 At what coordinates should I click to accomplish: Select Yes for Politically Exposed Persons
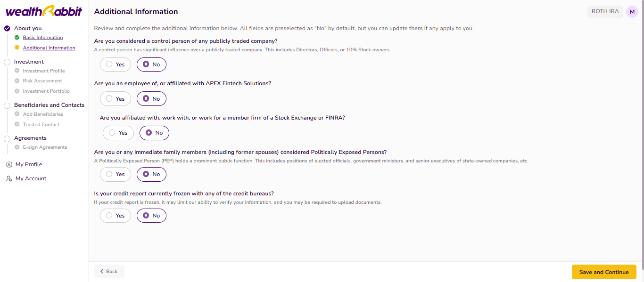(x=116, y=174)
